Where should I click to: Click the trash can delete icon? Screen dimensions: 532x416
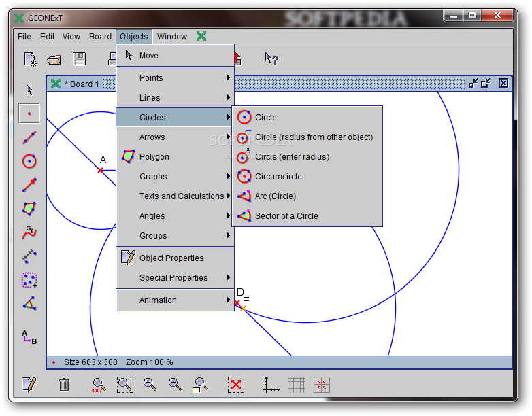click(64, 385)
